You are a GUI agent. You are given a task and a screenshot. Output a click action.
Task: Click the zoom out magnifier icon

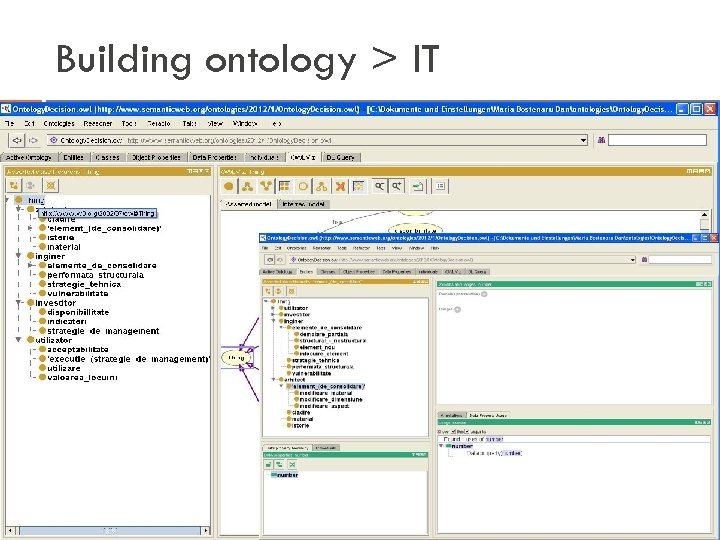pyautogui.click(x=379, y=186)
